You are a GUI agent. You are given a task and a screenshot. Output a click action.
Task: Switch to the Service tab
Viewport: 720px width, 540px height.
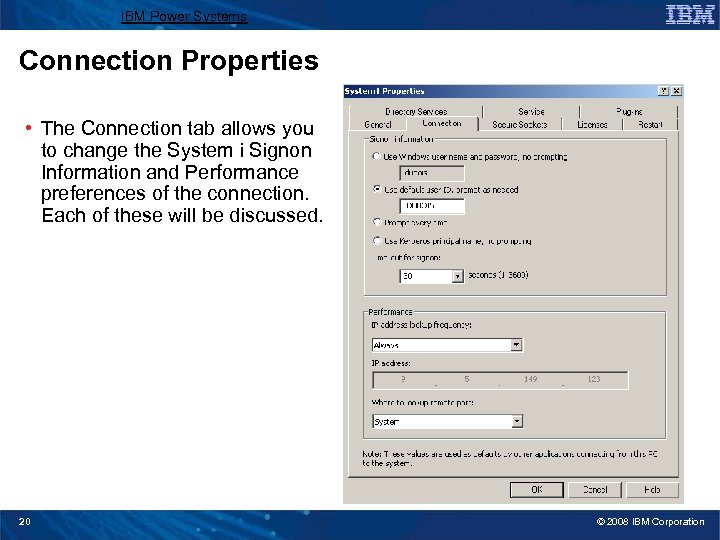tap(531, 112)
